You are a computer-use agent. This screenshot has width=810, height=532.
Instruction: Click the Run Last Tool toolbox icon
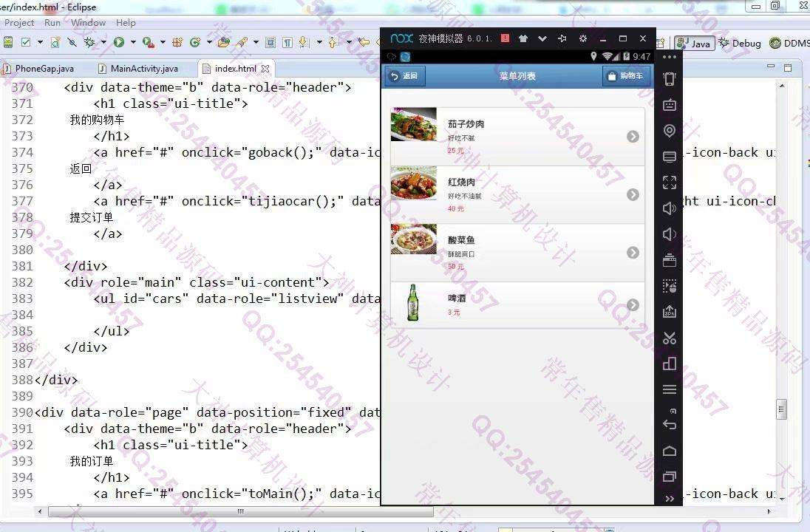149,42
